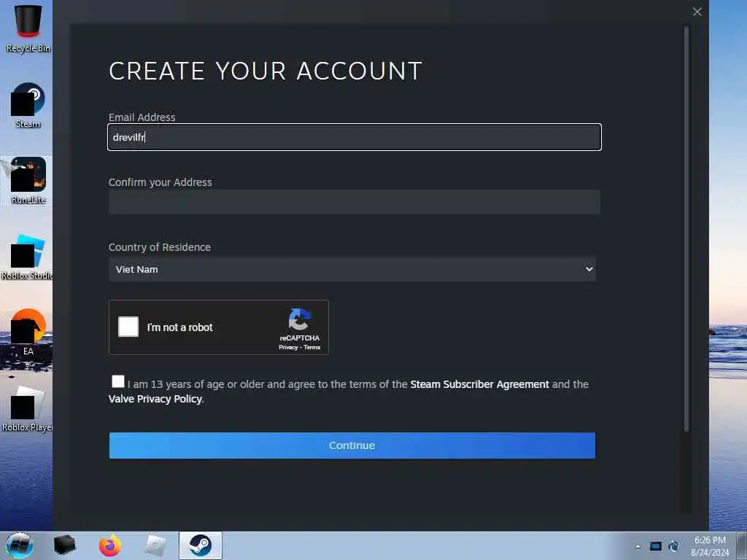747x560 pixels.
Task: Open the Recycle Bin desktop icon
Action: pyautogui.click(x=28, y=27)
